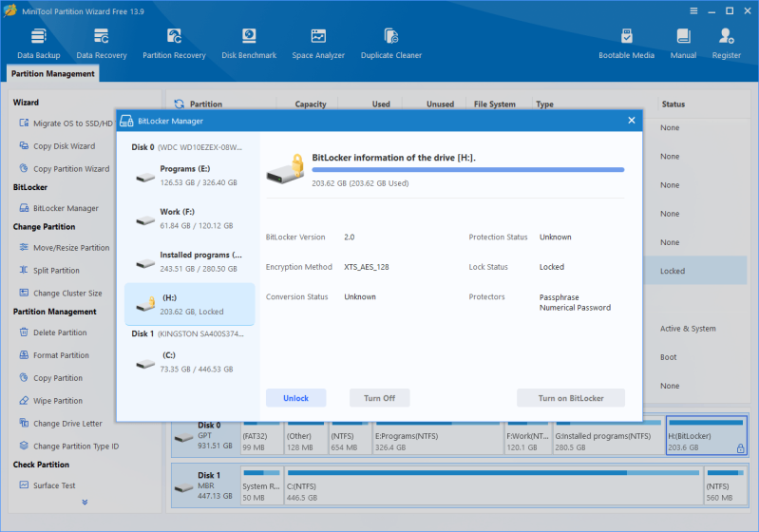This screenshot has height=532, width=759.
Task: Click Passphrase protector text
Action: point(560,297)
